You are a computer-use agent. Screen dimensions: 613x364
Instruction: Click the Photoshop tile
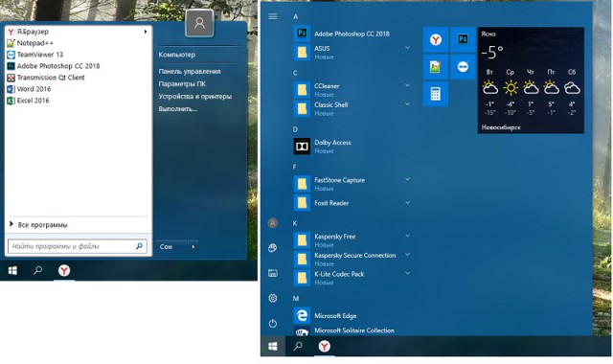click(463, 39)
